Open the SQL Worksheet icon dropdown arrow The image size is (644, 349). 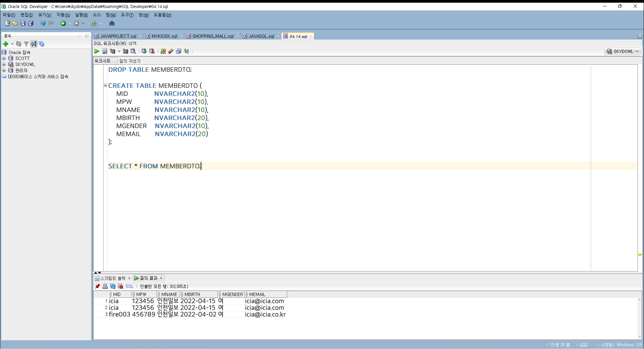pyautogui.click(x=101, y=23)
